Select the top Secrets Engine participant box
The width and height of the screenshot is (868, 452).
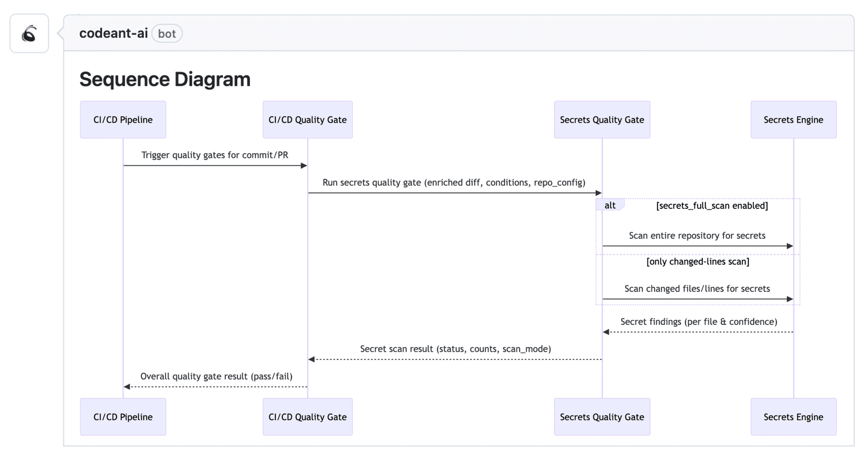pyautogui.click(x=793, y=120)
